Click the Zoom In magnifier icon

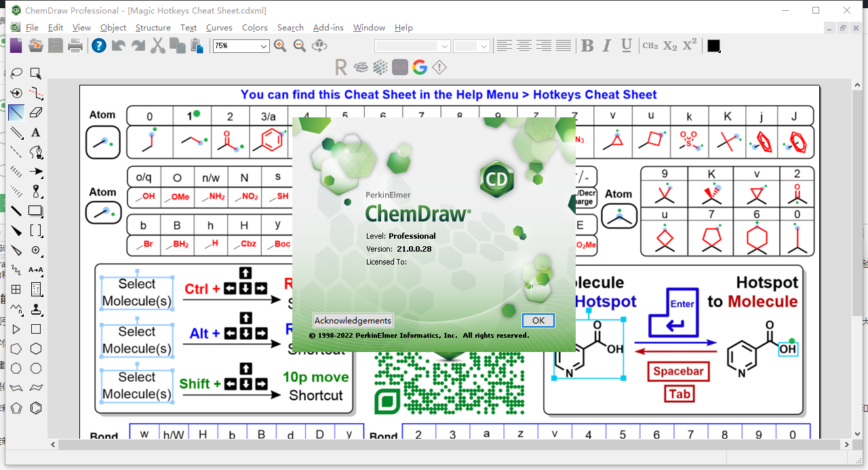pos(280,45)
